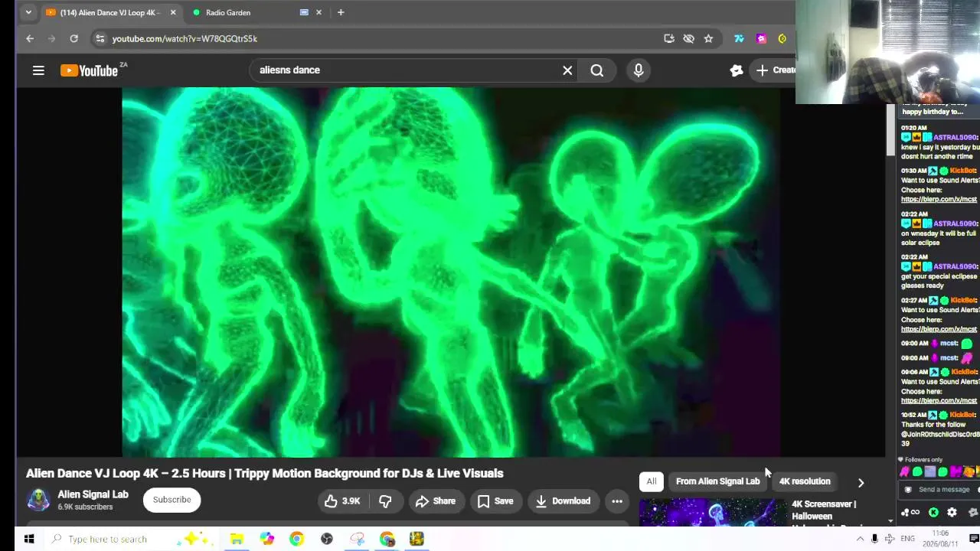Open the Snipping Tool from the taskbar
Image resolution: width=980 pixels, height=551 pixels.
tap(357, 540)
